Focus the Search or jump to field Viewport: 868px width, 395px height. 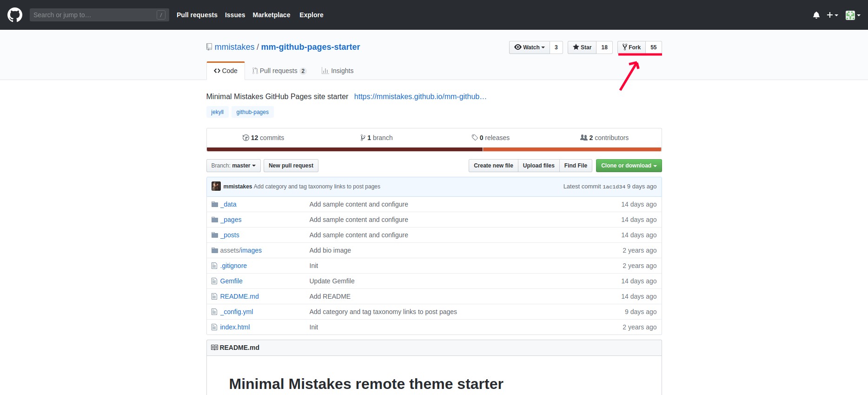pos(99,15)
